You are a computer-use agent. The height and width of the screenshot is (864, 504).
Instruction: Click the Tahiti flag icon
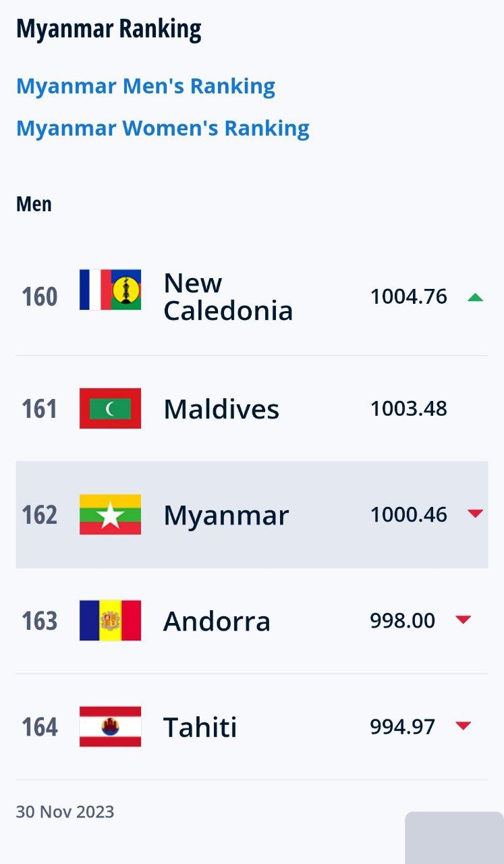[x=110, y=726]
